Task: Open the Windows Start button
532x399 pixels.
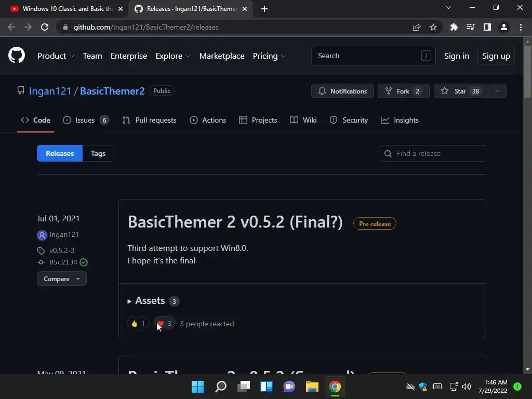Action: 197,387
